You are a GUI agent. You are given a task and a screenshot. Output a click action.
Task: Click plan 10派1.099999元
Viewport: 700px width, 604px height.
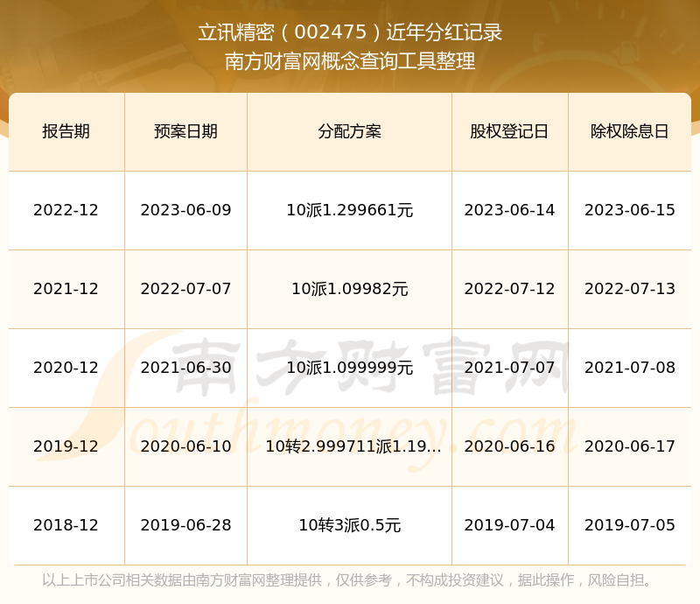point(349,368)
